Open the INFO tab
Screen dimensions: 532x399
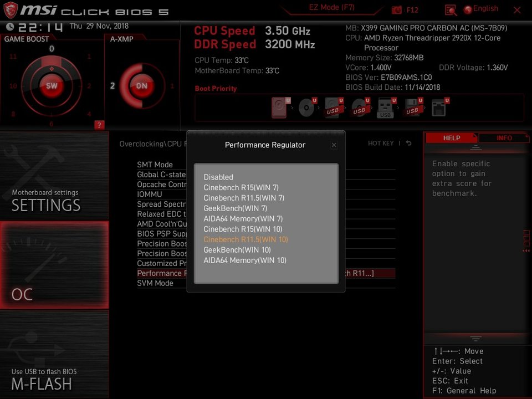[x=504, y=138]
